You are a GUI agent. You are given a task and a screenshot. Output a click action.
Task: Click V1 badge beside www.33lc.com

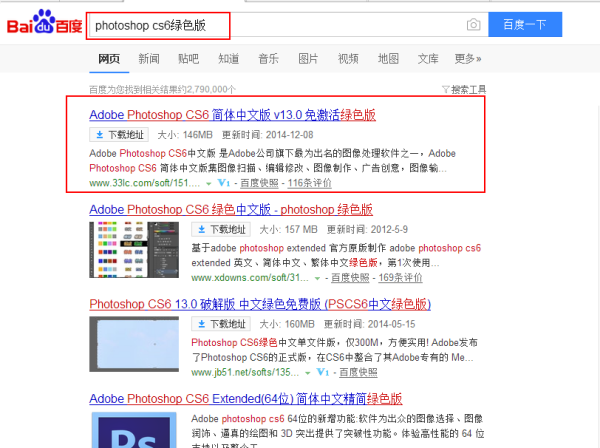click(224, 183)
